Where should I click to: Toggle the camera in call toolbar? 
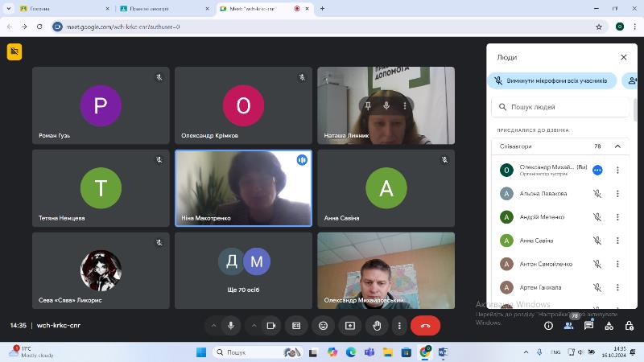tap(270, 326)
